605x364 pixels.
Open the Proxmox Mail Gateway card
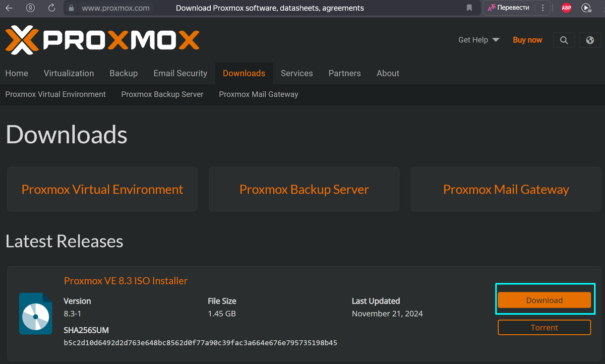point(506,190)
